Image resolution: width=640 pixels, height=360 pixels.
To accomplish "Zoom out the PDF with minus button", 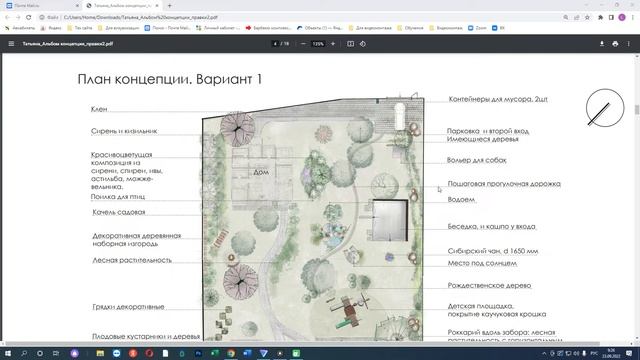I will [303, 44].
